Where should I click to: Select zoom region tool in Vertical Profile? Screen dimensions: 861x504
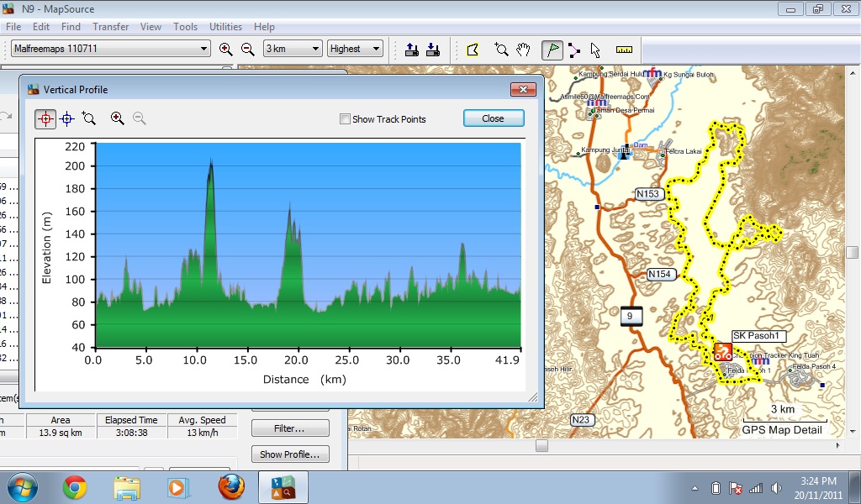[x=88, y=118]
